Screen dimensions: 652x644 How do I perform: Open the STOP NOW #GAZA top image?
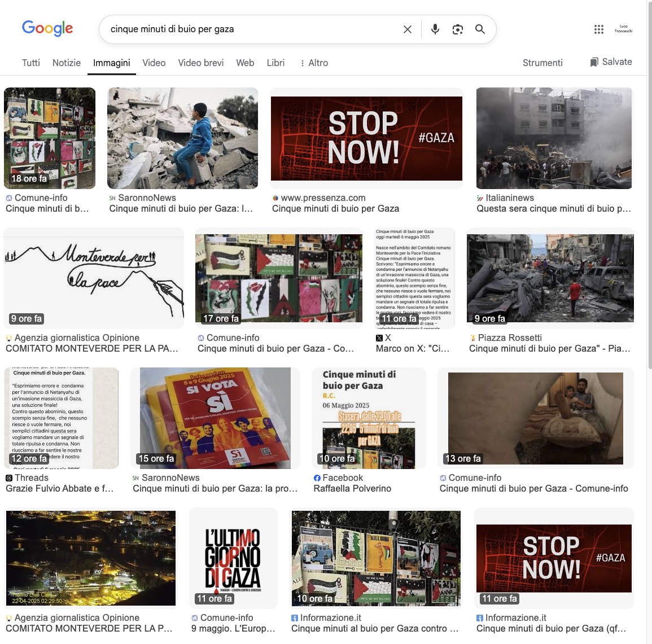[366, 138]
